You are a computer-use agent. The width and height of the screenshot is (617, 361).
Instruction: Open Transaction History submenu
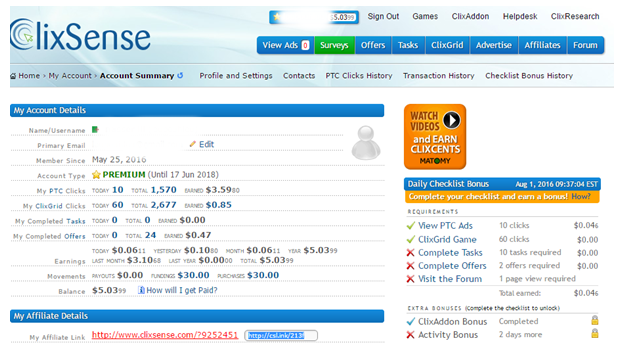coord(438,76)
